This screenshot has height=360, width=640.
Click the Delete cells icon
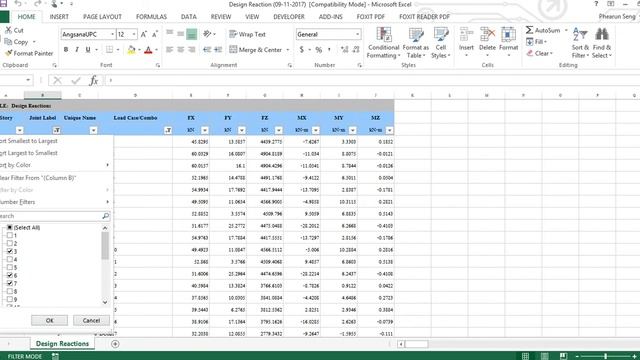point(487,35)
